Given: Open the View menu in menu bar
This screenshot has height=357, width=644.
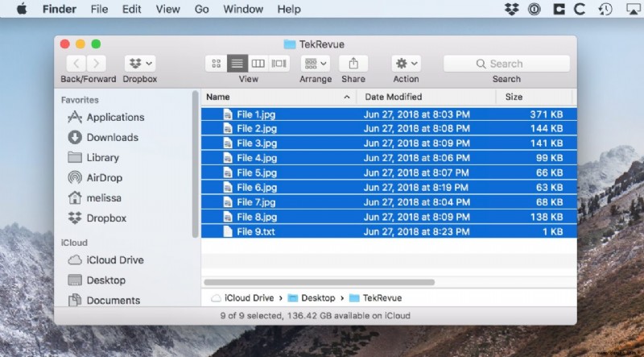Looking at the screenshot, I should (x=168, y=9).
